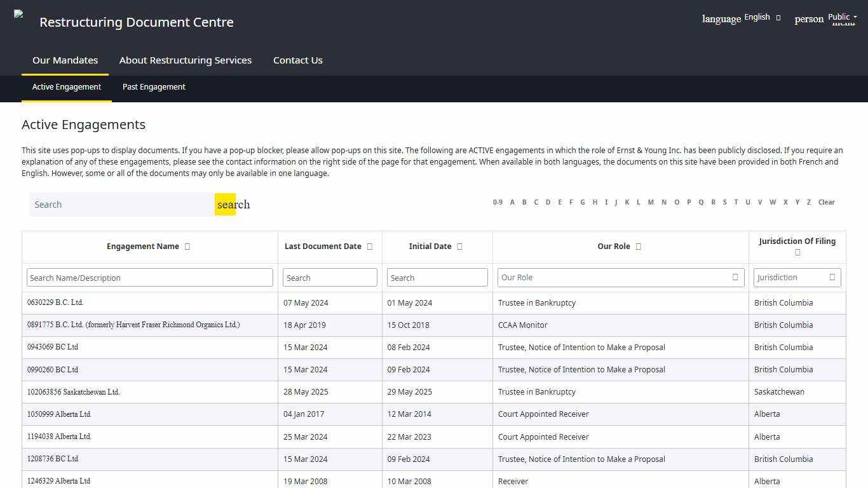Click sort icon beside Last Document Date header
868x488 pixels.
pyautogui.click(x=370, y=246)
